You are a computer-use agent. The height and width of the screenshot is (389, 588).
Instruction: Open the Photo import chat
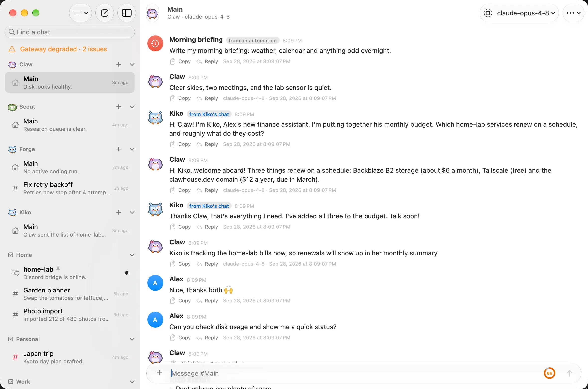click(70, 315)
